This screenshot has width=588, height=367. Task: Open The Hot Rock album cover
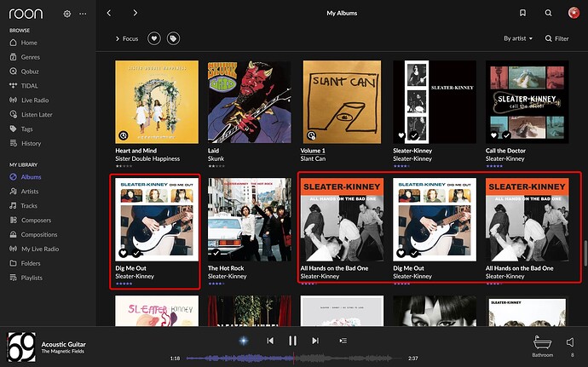250,220
